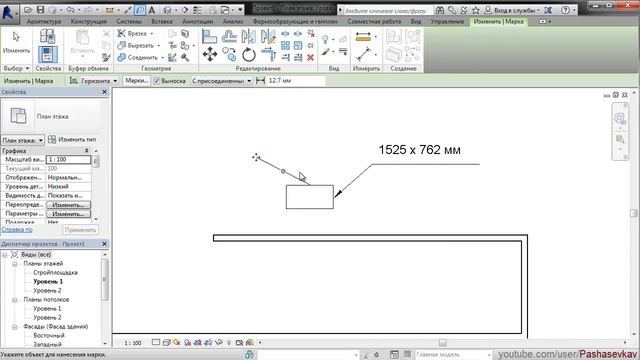Close the Свойства properties palette
The width and height of the screenshot is (640, 360).
pyautogui.click(x=104, y=92)
